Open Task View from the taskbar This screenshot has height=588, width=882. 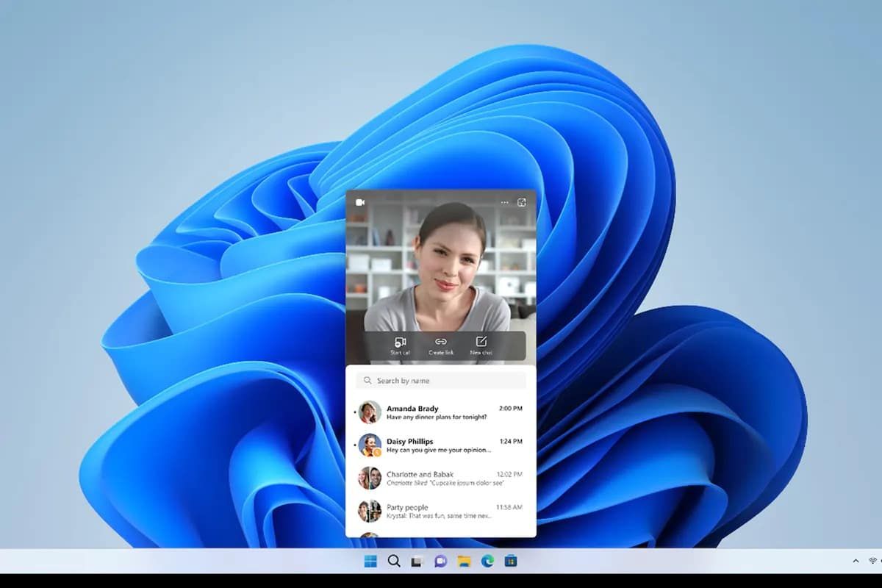click(x=417, y=561)
